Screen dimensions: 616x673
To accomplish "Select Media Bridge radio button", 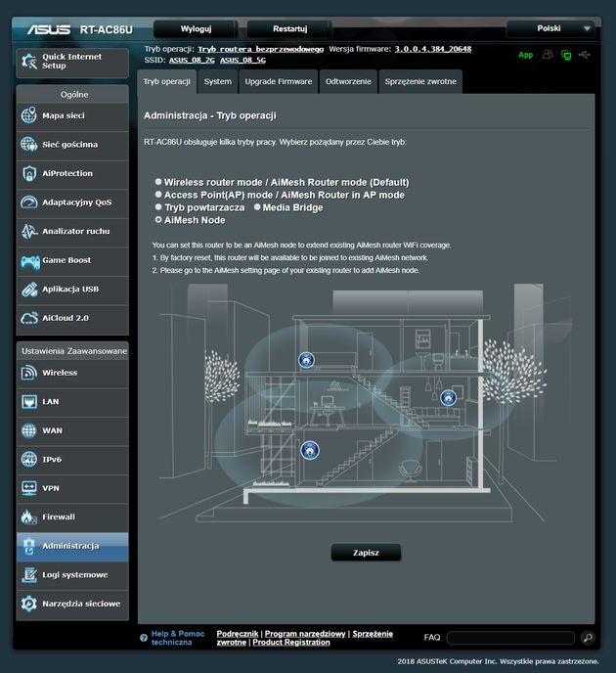I will click(x=257, y=206).
